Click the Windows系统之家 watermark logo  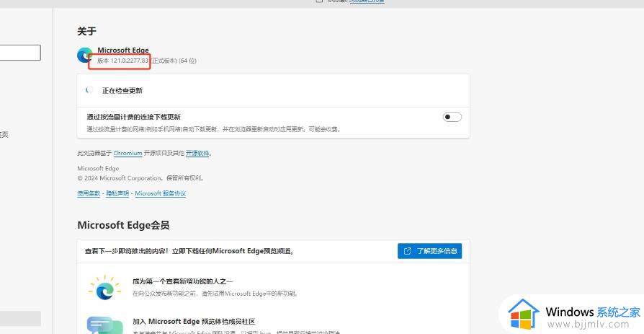(x=524, y=316)
